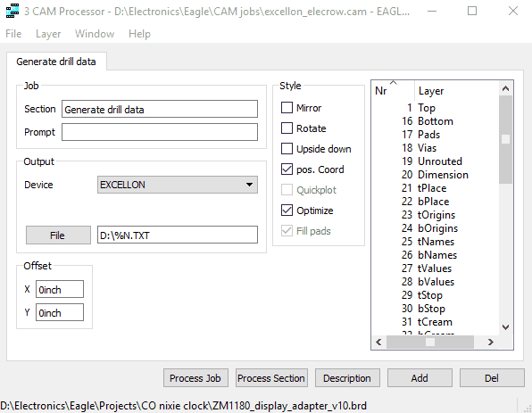Click the Add section button
The image size is (532, 413).
coord(420,378)
